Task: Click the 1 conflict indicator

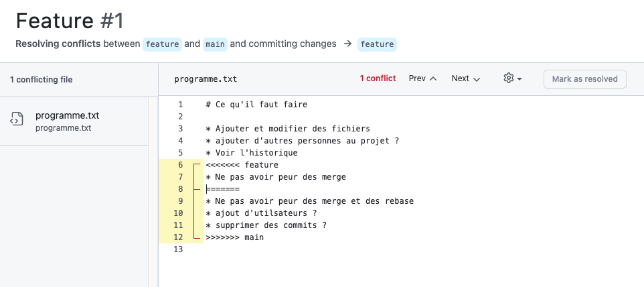Action: pos(378,78)
